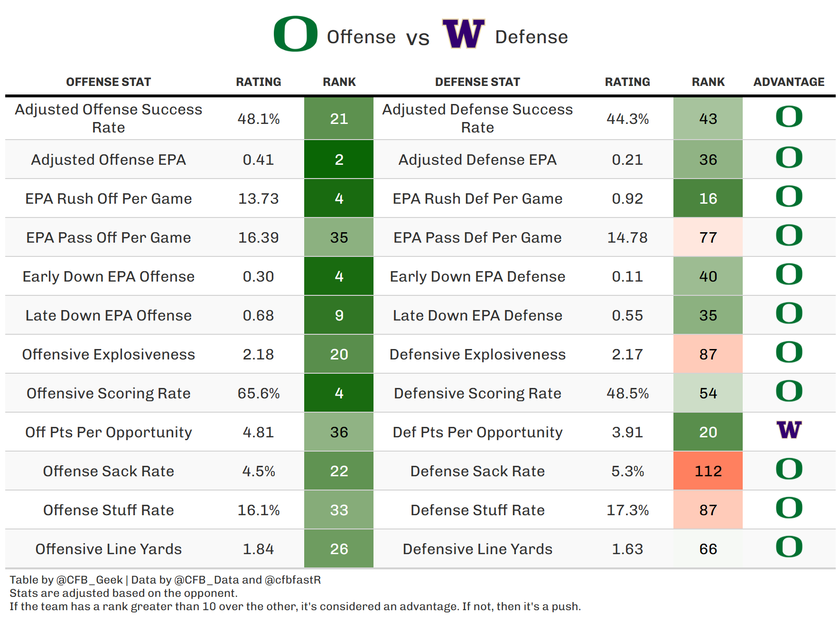Screen dimensions: 840x623
Task: Click the Late Down EPA Defense label
Action: coord(477,315)
